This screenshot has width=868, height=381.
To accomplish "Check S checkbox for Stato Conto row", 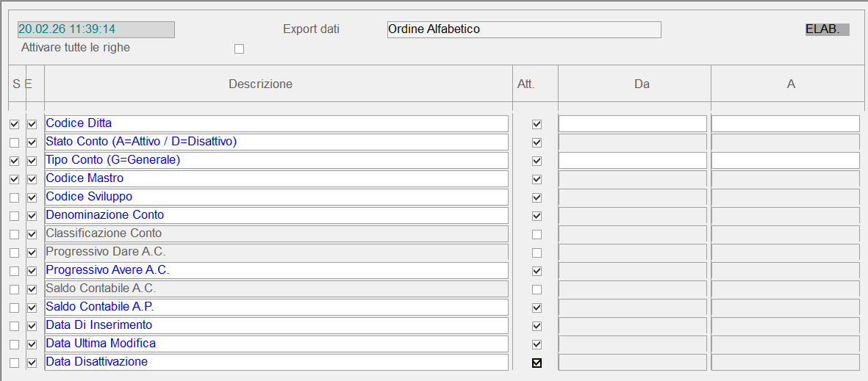I will point(14,142).
